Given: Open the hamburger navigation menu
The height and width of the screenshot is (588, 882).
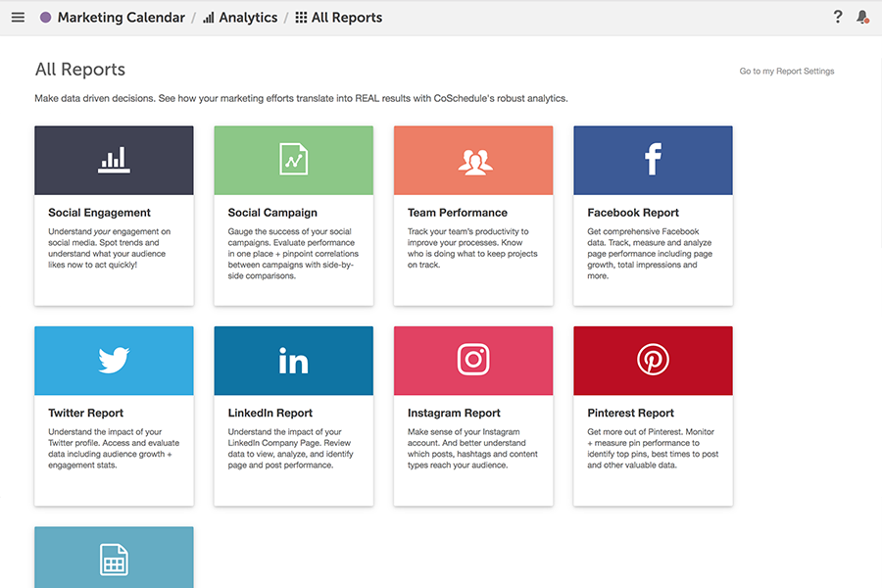Looking at the screenshot, I should click(x=18, y=18).
